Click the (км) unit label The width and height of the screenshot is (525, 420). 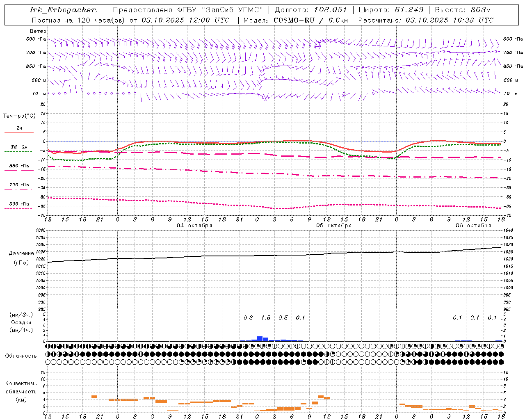(21, 399)
